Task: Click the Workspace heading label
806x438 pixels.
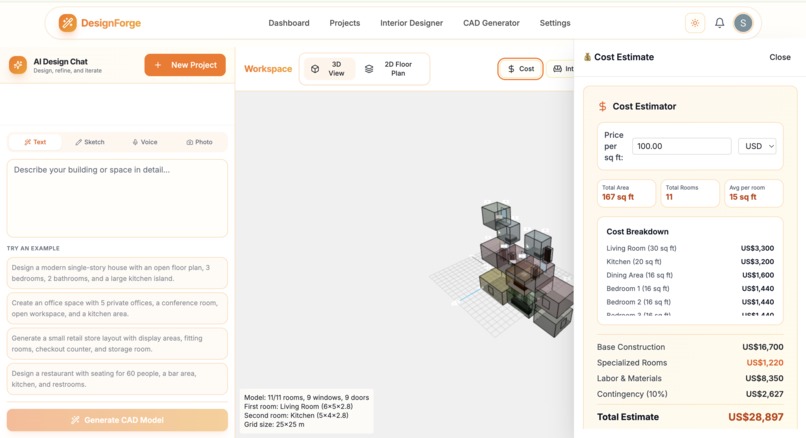Action: [268, 69]
